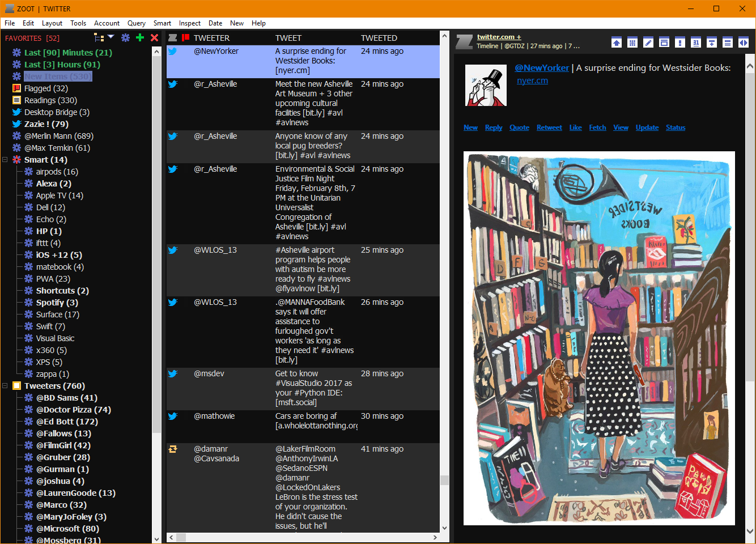Click the Reply link
This screenshot has width=756, height=544.
(494, 127)
